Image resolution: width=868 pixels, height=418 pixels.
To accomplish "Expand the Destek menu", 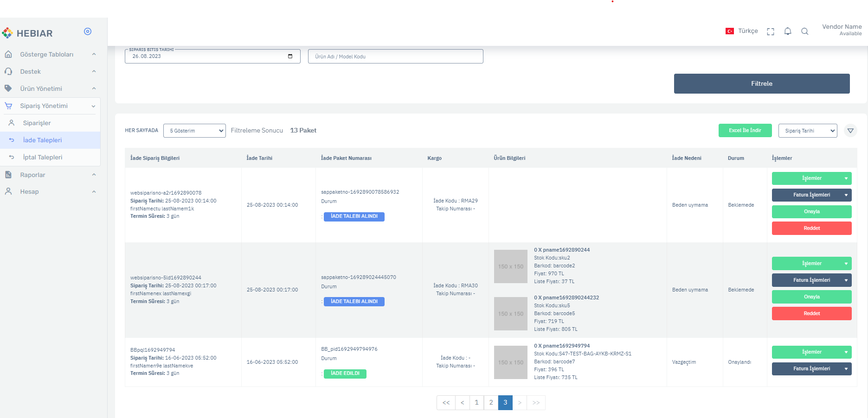I will [x=94, y=71].
